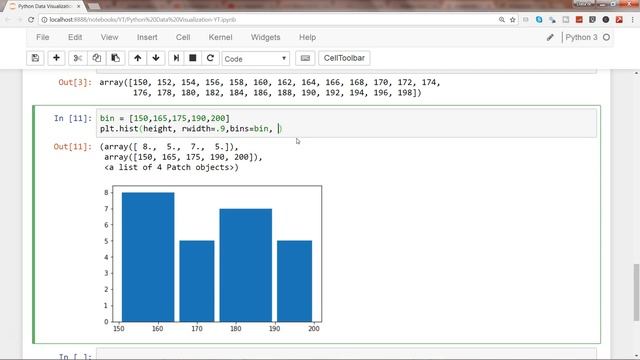The width and height of the screenshot is (640, 360).
Task: Move selected cell up arrow
Action: coord(138,58)
